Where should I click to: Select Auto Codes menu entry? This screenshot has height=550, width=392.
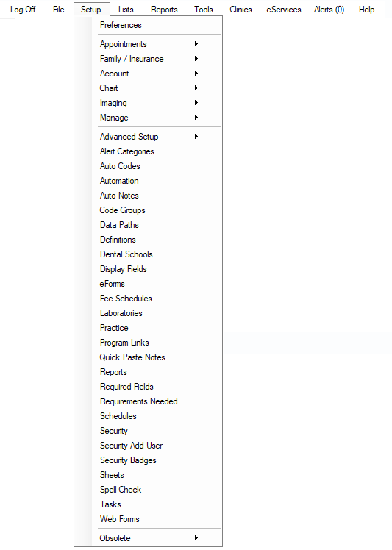pos(148,166)
